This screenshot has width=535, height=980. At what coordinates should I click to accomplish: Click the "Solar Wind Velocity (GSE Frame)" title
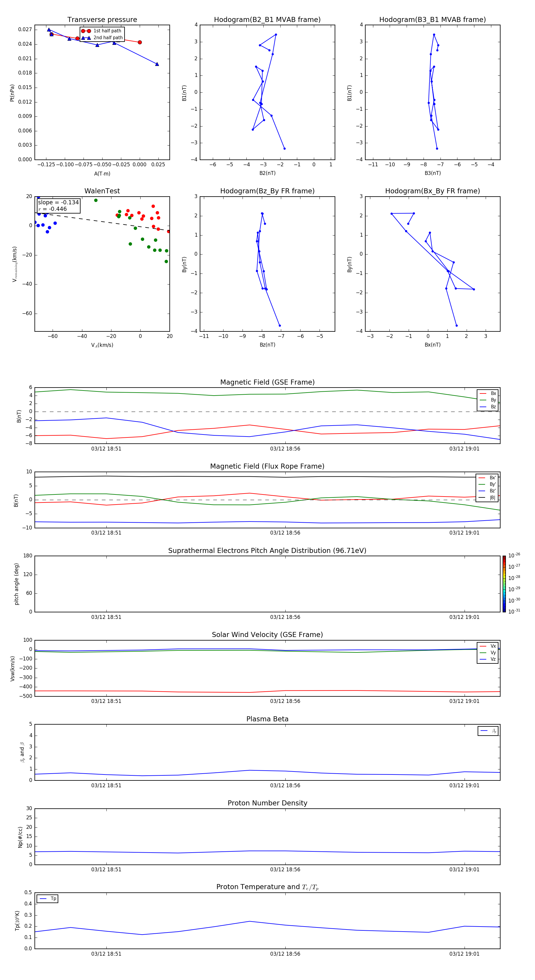(267, 635)
